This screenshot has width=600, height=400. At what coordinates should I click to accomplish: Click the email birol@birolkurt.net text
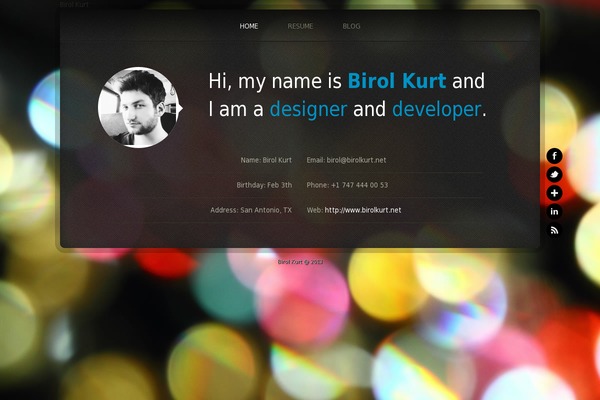(x=356, y=160)
